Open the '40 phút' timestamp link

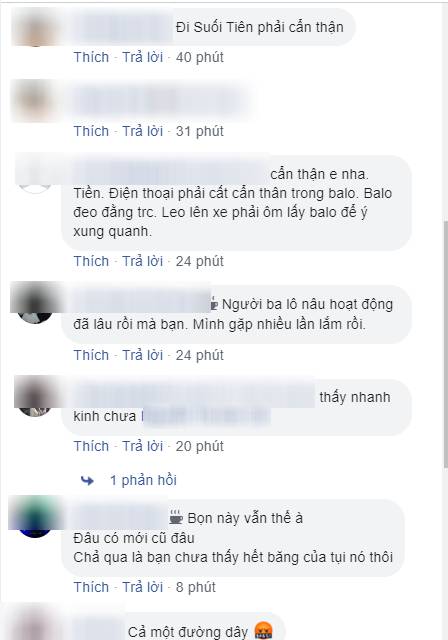tap(200, 57)
